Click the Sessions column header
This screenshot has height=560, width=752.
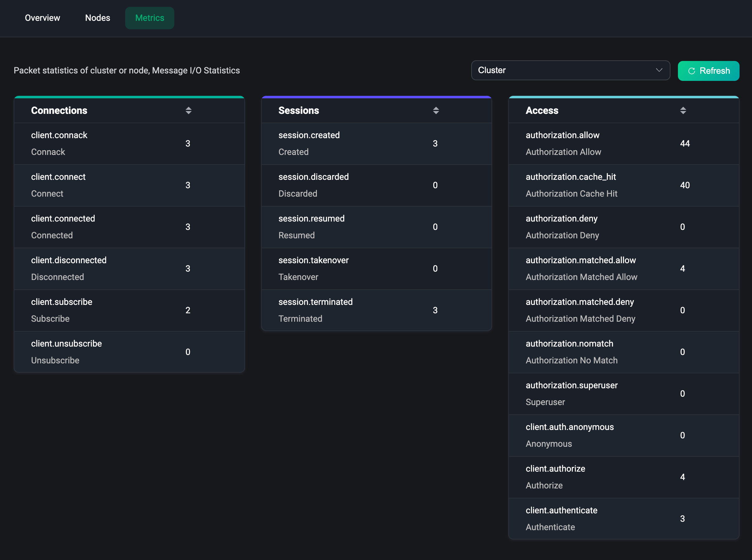click(x=298, y=110)
